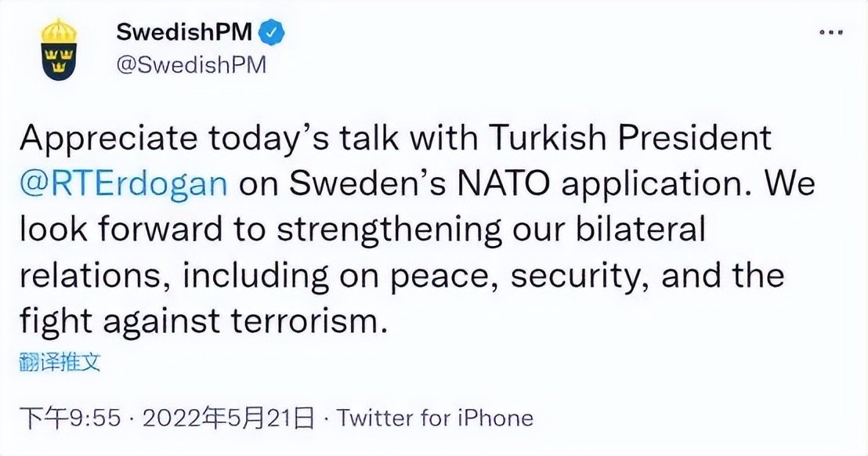Click the SwedishPM display name

[x=184, y=32]
